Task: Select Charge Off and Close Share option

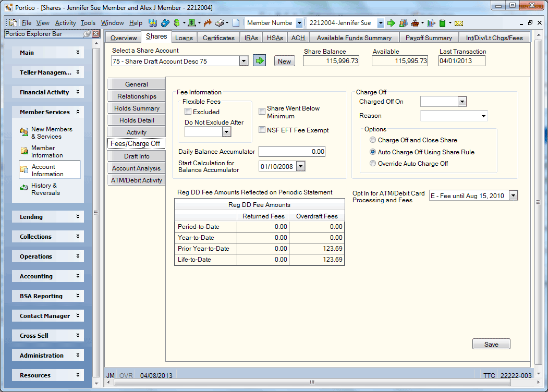Action: coord(373,140)
